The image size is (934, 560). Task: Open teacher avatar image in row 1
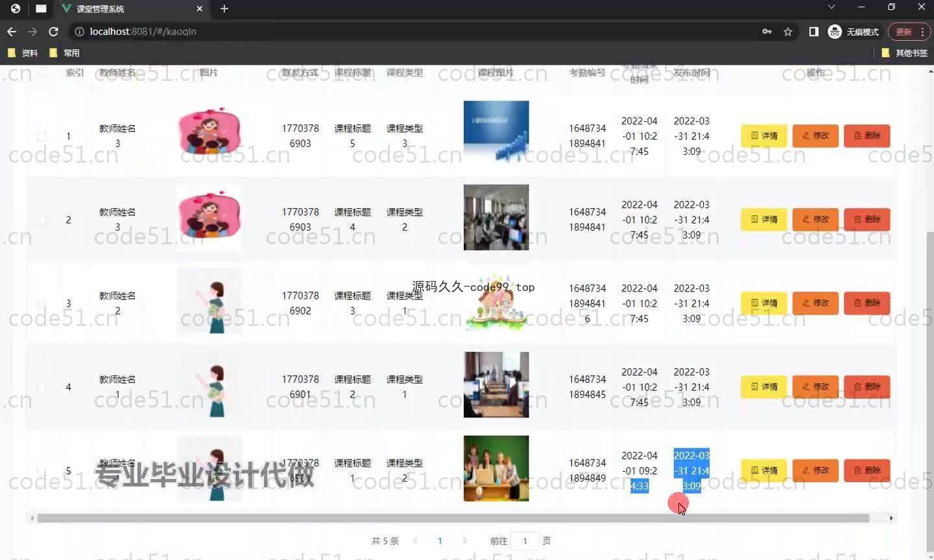[209, 133]
